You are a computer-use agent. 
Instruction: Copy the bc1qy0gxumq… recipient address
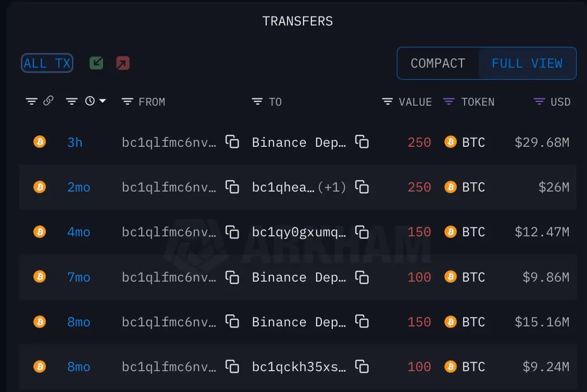pyautogui.click(x=361, y=232)
